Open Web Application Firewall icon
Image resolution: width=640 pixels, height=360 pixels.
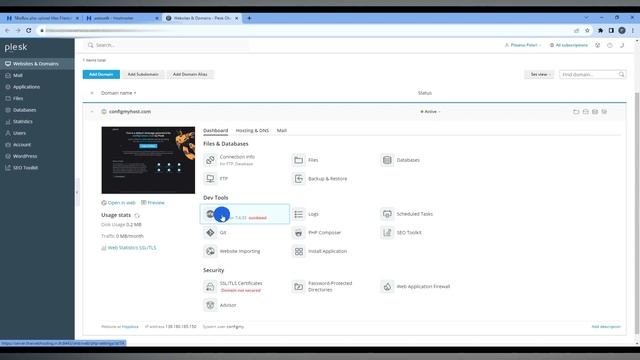click(387, 287)
